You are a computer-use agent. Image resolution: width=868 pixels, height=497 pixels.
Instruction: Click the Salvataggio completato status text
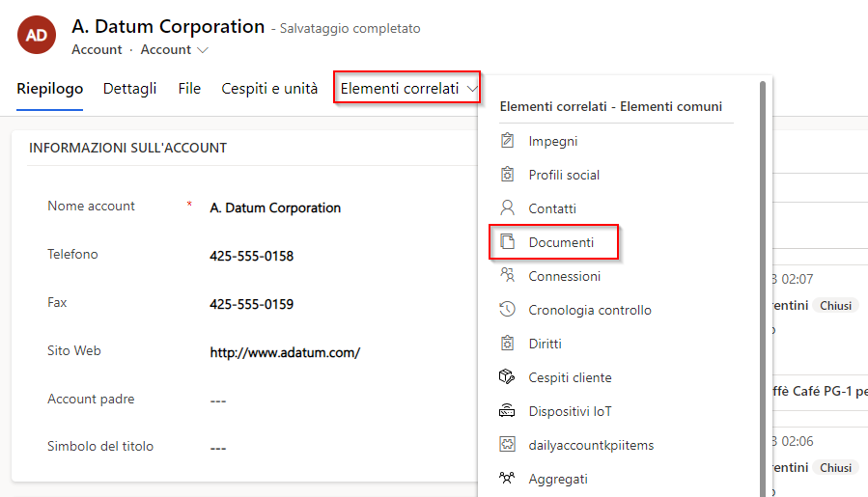point(350,28)
